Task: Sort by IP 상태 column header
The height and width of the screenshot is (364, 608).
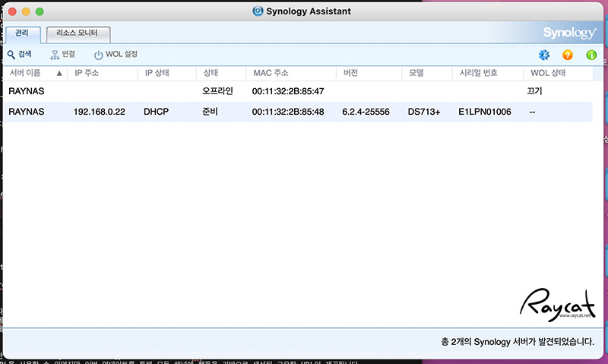Action: 157,73
